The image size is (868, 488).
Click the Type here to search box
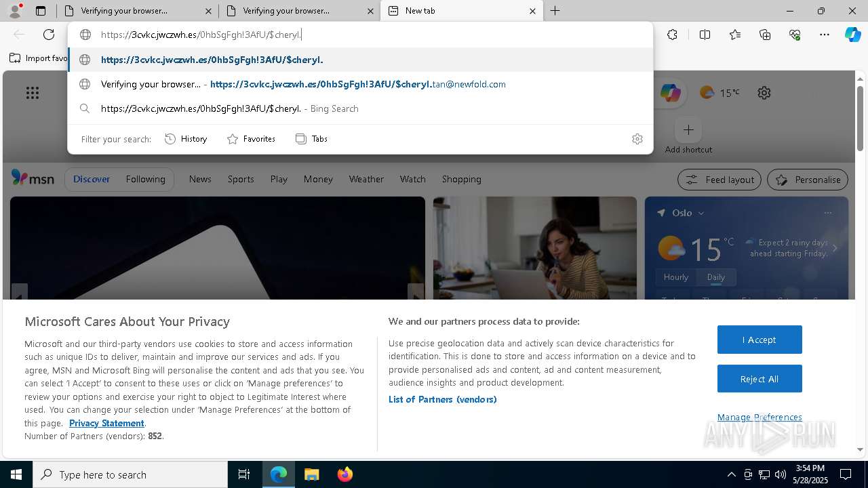coord(130,474)
